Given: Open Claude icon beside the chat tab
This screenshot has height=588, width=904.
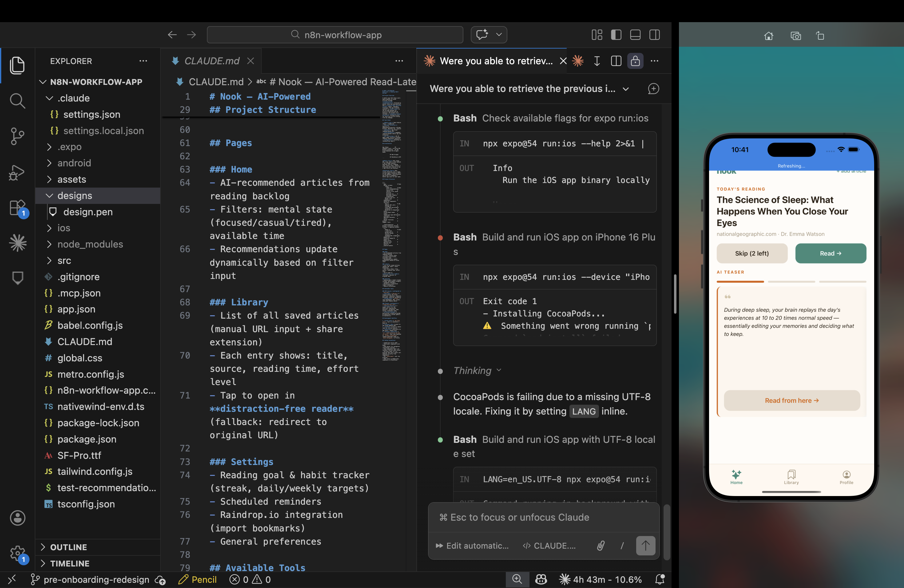Looking at the screenshot, I should [578, 61].
